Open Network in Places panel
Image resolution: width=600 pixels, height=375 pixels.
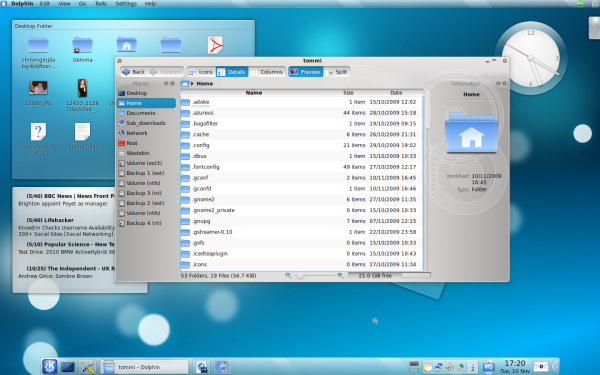[x=147, y=133]
